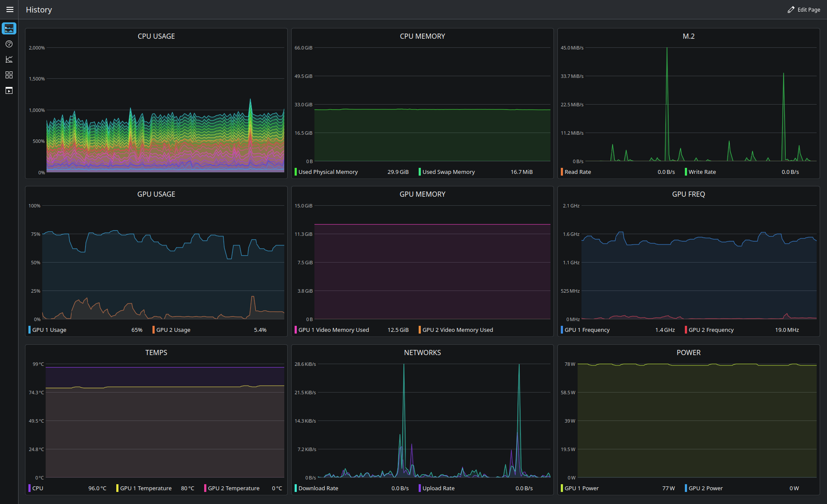Click the POWER chart title
827x504 pixels.
688,352
